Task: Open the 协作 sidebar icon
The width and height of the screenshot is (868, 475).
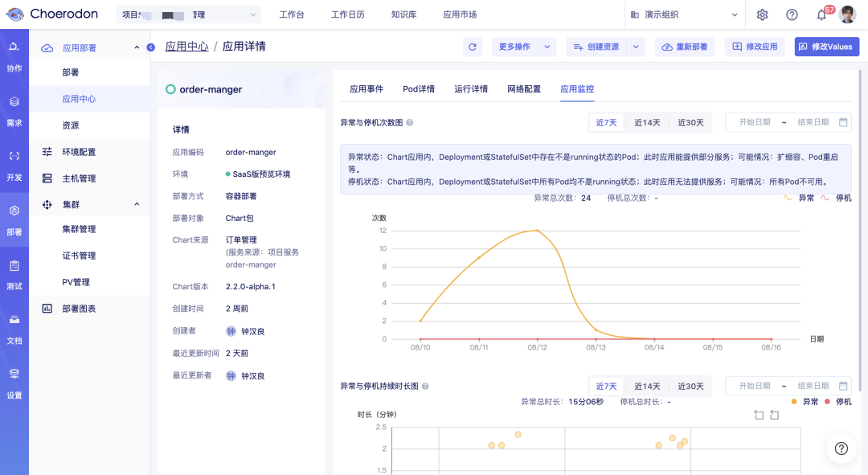Action: coord(14,57)
